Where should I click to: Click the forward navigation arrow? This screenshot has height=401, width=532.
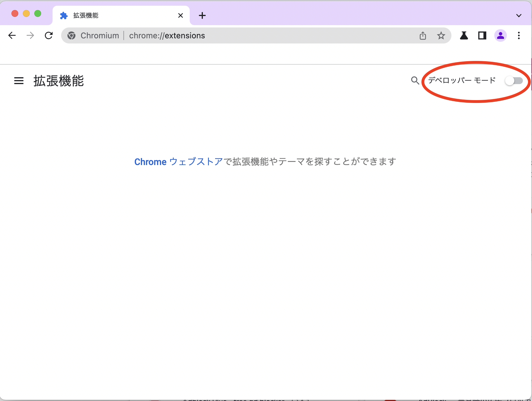pyautogui.click(x=30, y=35)
